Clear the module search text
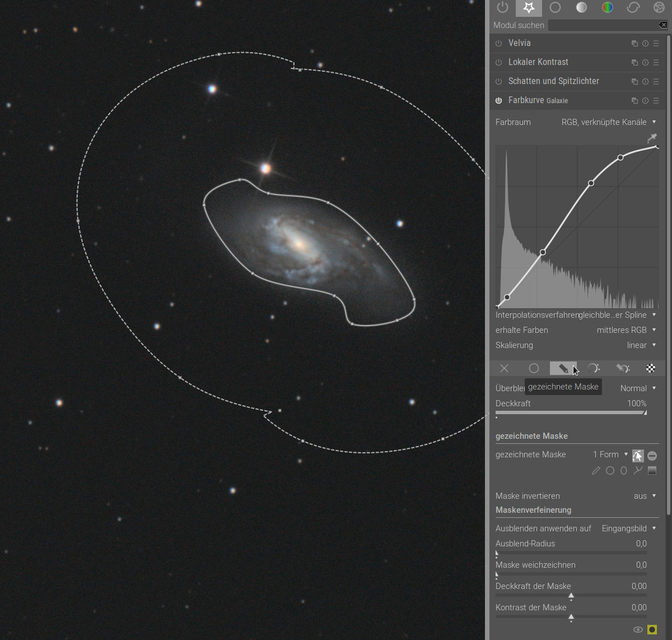Image resolution: width=672 pixels, height=640 pixels. click(663, 25)
